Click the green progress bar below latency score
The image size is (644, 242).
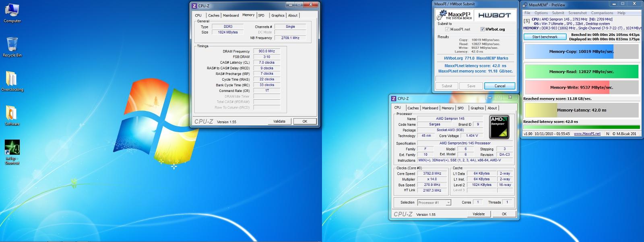[581, 127]
